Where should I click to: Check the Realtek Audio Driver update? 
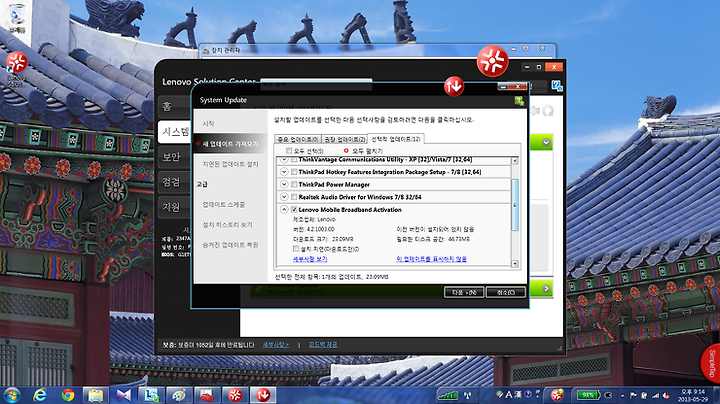[x=294, y=197]
